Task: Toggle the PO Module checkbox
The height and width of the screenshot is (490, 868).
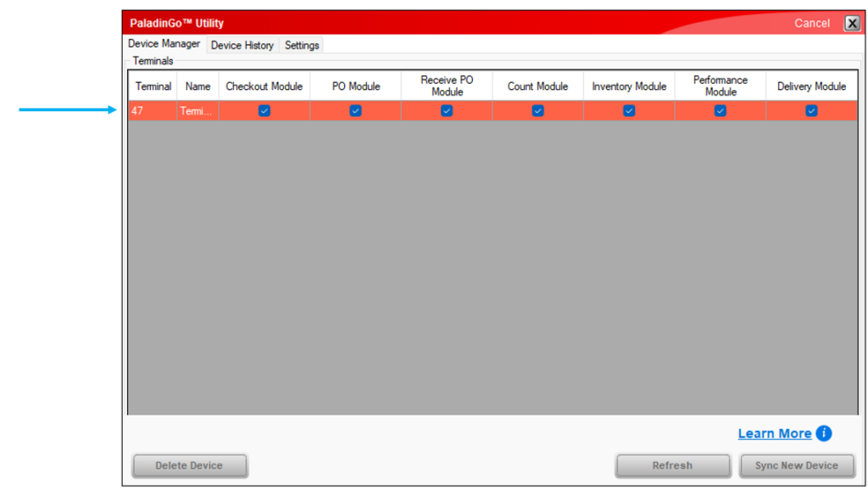Action: [356, 111]
